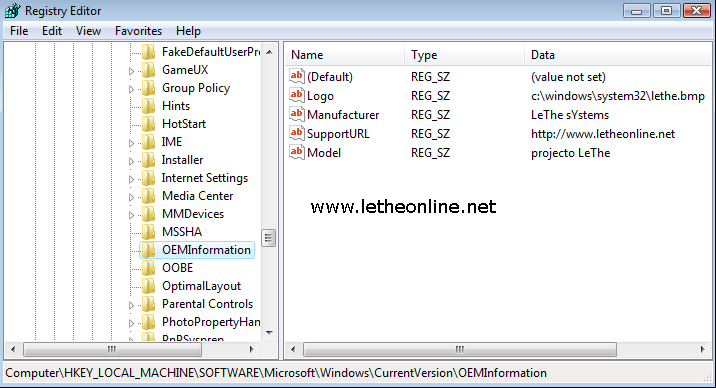The width and height of the screenshot is (716, 388).
Task: Expand the Group Policy key
Action: 132,89
